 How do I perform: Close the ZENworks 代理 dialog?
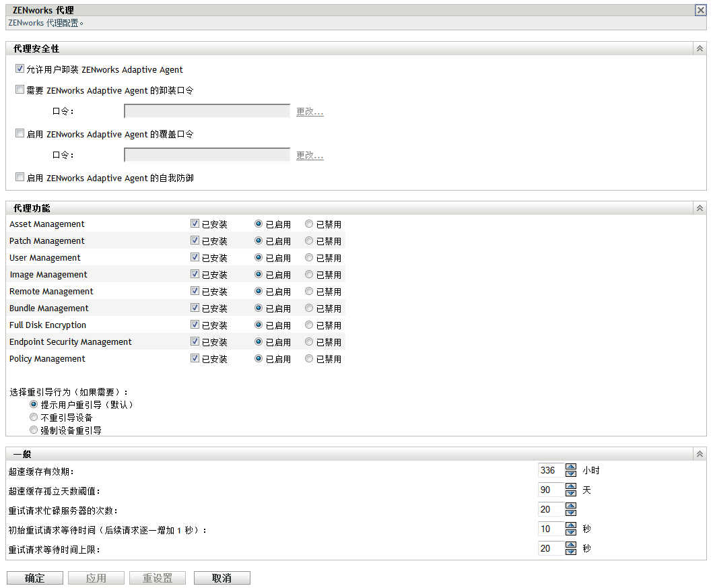click(700, 10)
